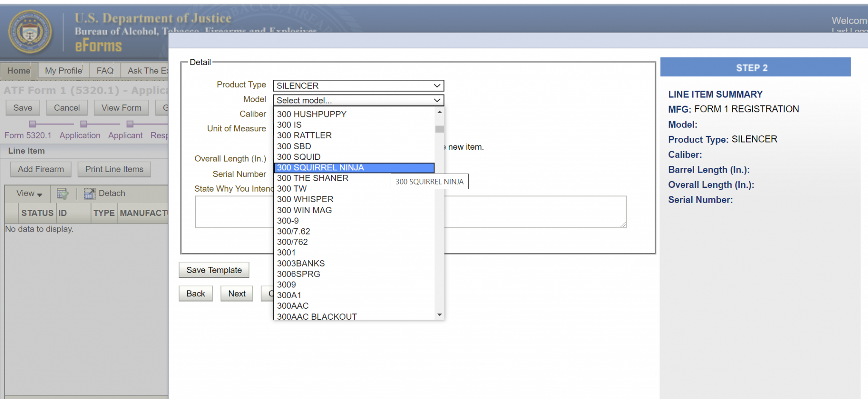
Task: Open the My Profile tab
Action: click(x=64, y=71)
